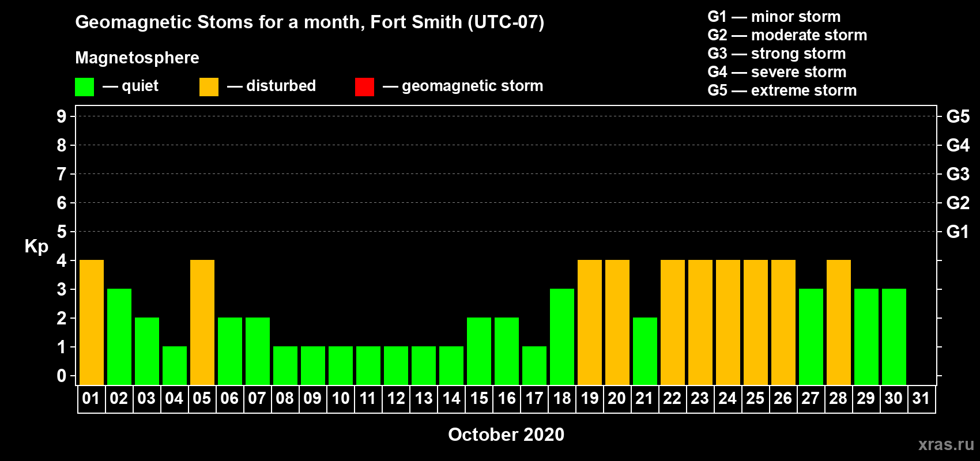Click the G2 right axis label

958,203
